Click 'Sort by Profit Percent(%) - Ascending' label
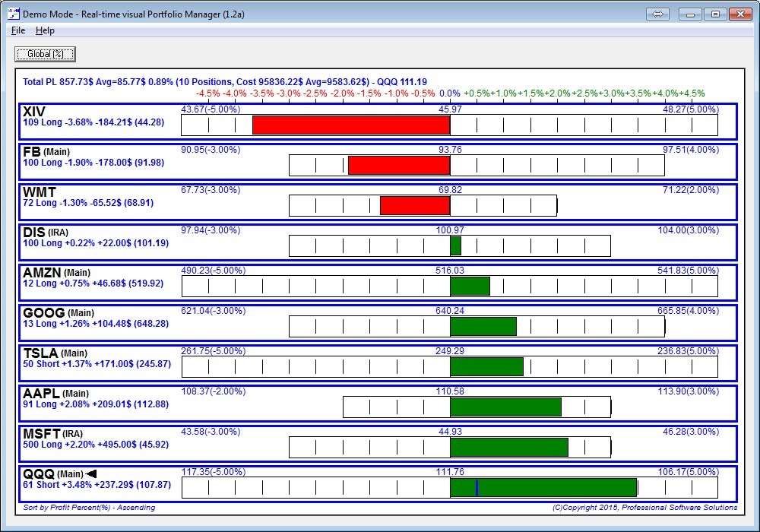 coord(89,507)
